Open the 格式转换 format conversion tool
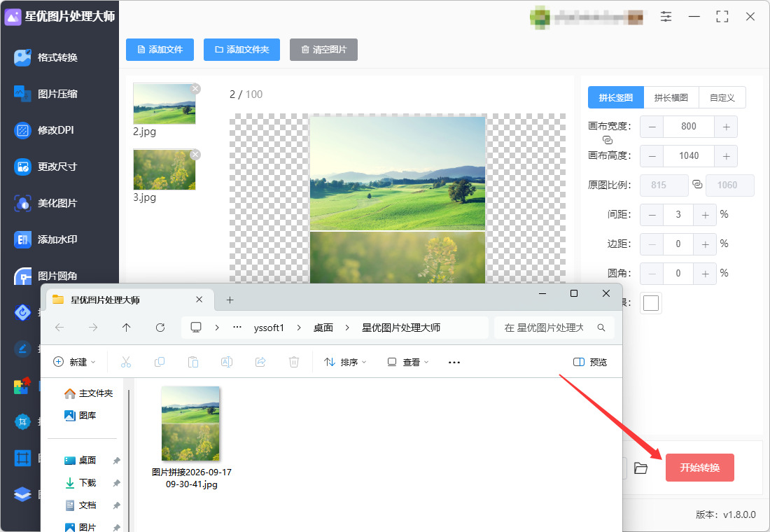Image resolution: width=770 pixels, height=532 pixels. click(x=45, y=57)
